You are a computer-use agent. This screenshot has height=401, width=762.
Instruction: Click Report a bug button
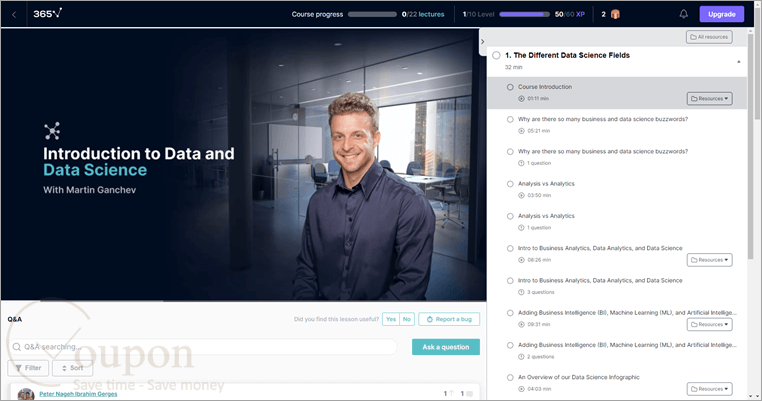(x=449, y=319)
